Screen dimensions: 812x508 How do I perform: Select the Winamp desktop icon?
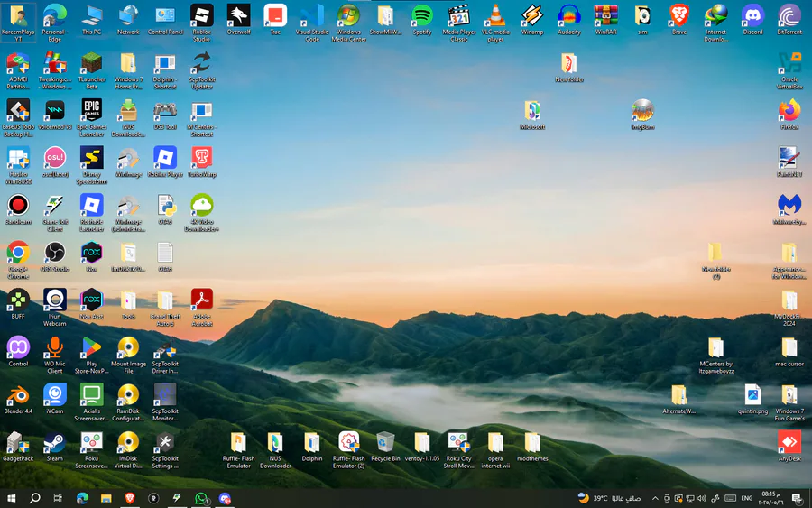532,20
